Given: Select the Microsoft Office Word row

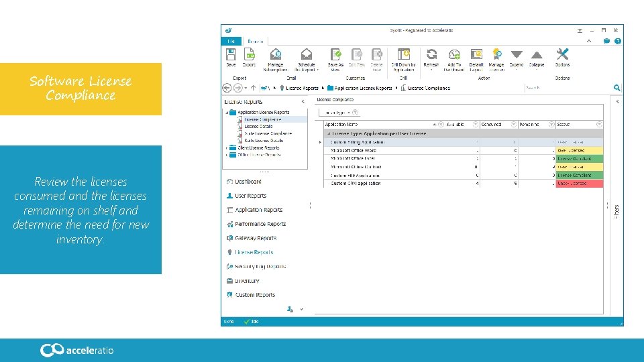Looking at the screenshot, I should click(x=464, y=151).
